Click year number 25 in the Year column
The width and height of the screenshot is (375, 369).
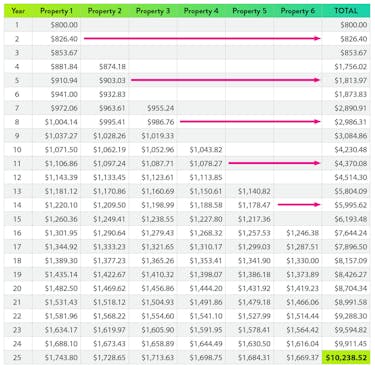(x=17, y=358)
